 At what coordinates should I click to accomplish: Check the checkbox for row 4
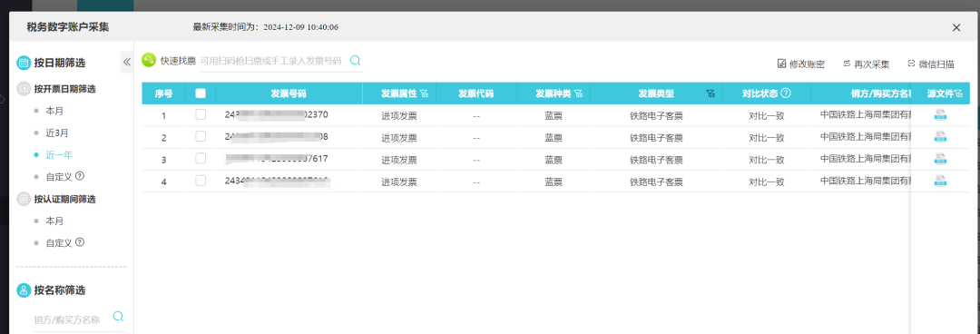point(201,181)
